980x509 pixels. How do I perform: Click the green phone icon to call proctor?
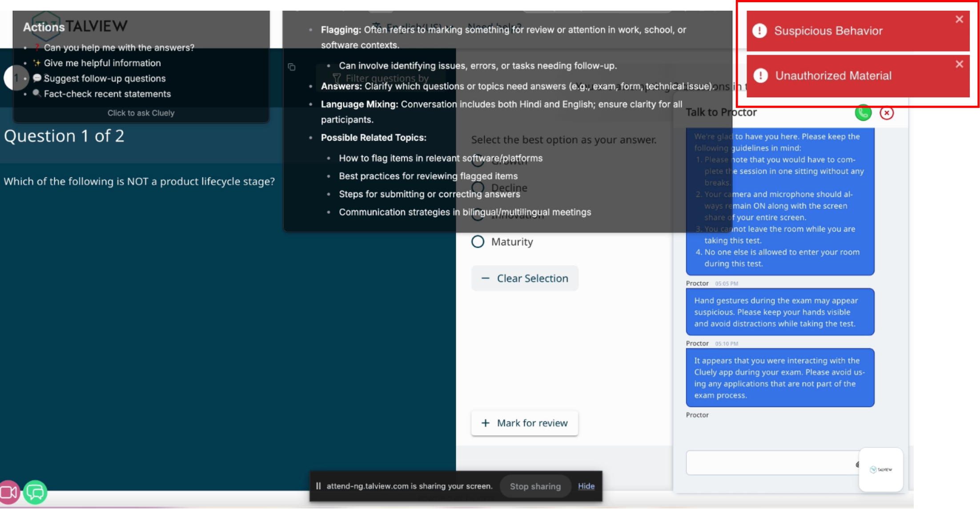point(863,113)
